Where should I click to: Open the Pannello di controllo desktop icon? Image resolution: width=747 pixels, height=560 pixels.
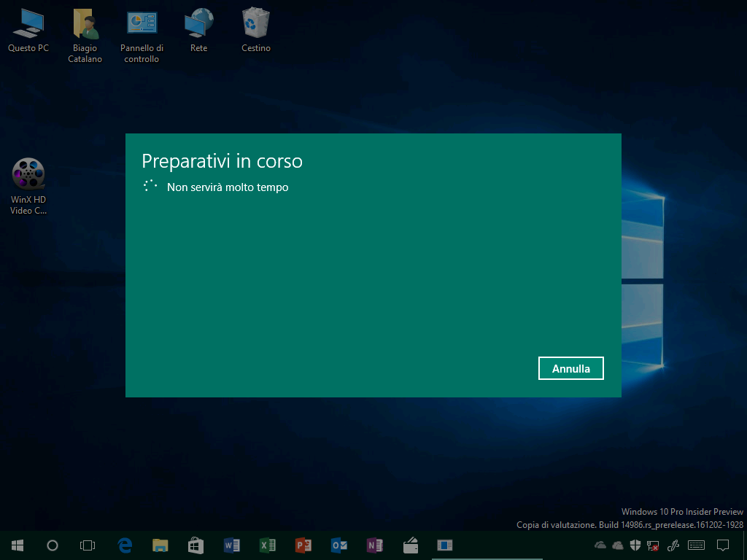tap(142, 35)
